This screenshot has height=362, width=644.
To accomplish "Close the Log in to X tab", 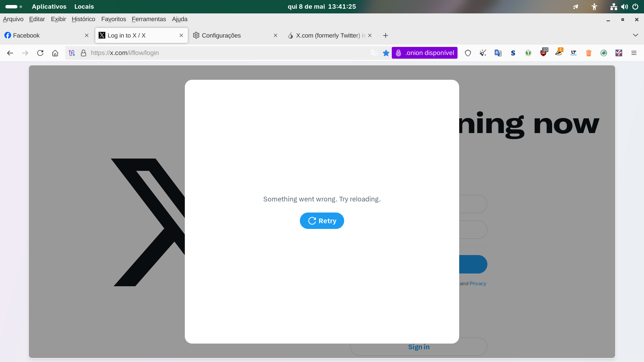I will point(181,36).
